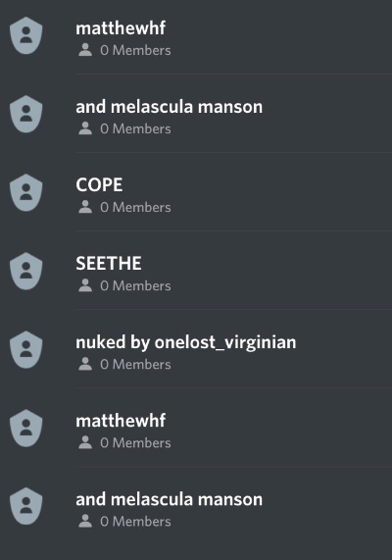Select the first matthewhf role entry

pyautogui.click(x=196, y=35)
